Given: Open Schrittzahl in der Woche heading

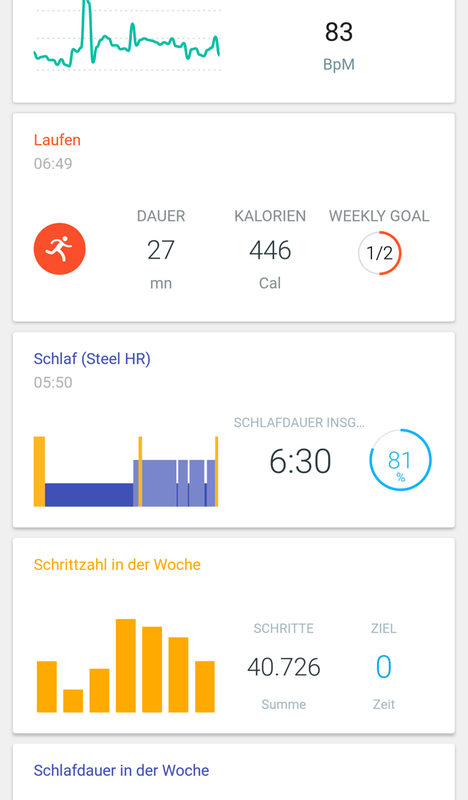Looking at the screenshot, I should point(117,565).
